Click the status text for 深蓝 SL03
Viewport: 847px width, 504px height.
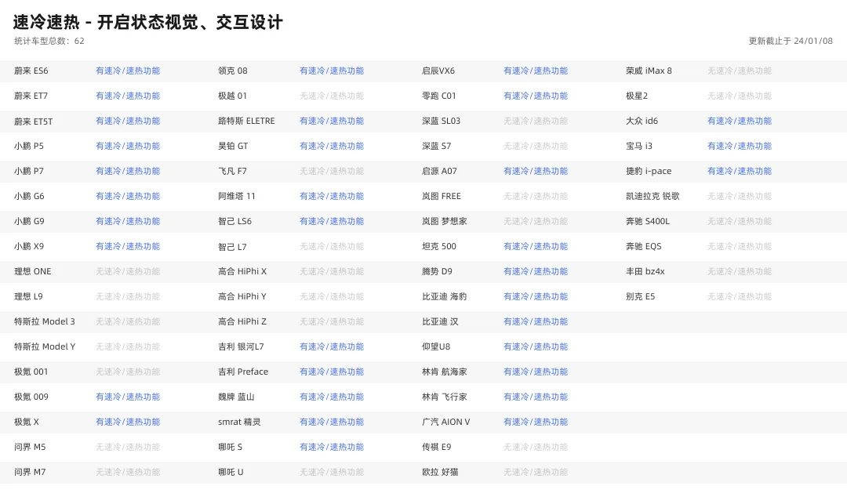tap(536, 121)
